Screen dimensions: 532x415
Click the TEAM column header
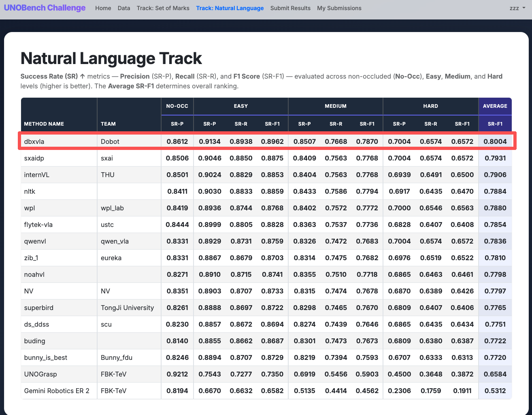[x=108, y=124]
